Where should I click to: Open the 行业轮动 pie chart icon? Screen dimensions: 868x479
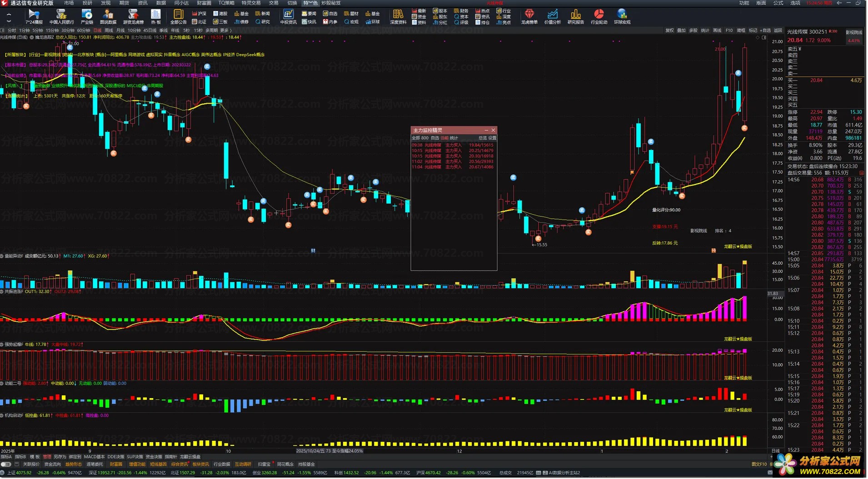599,16
